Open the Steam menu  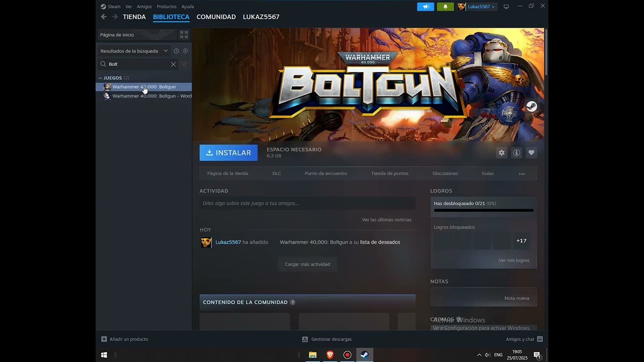click(114, 7)
